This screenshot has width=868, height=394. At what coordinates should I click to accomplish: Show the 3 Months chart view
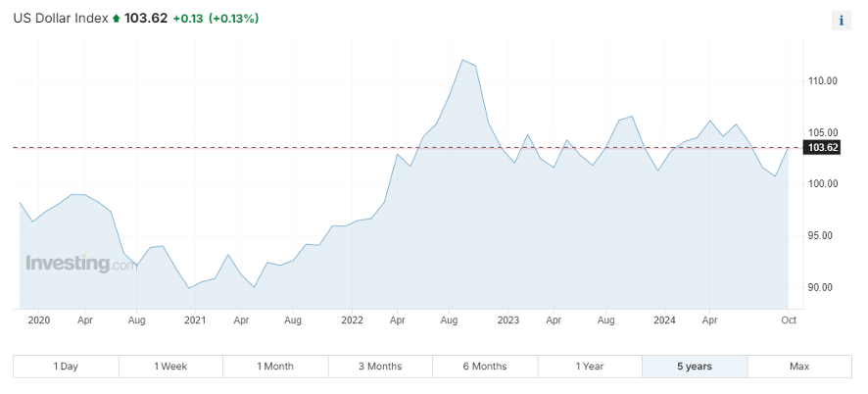point(380,367)
